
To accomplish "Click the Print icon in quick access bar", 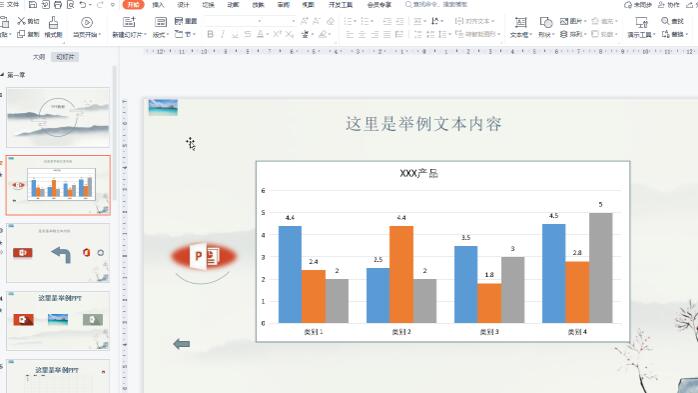I will 58,4.
